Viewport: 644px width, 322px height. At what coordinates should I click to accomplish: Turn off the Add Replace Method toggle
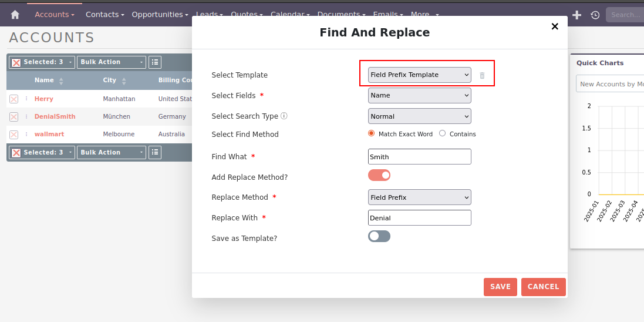[x=379, y=175]
